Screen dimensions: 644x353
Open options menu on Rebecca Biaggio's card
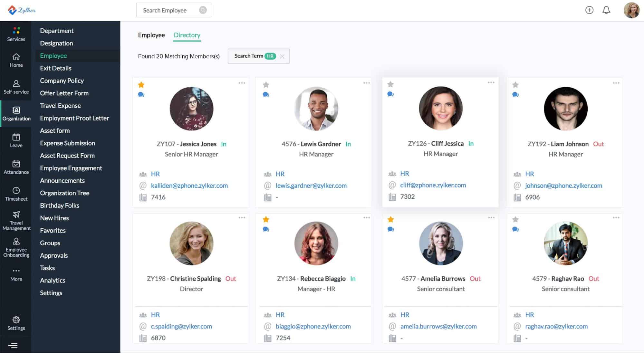367,217
